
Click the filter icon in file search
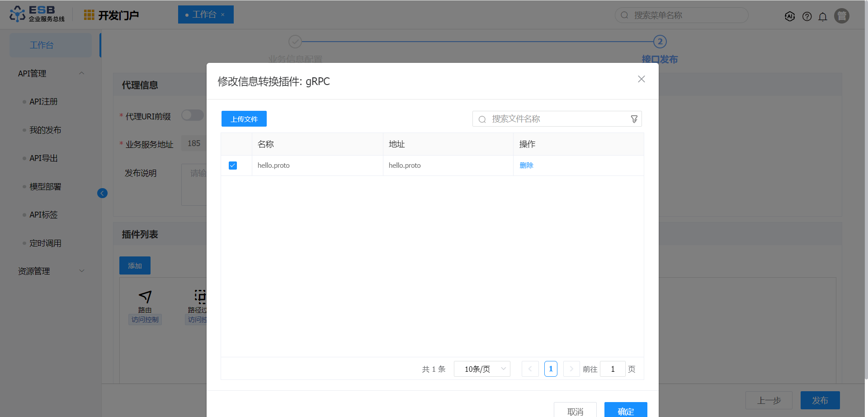[634, 119]
